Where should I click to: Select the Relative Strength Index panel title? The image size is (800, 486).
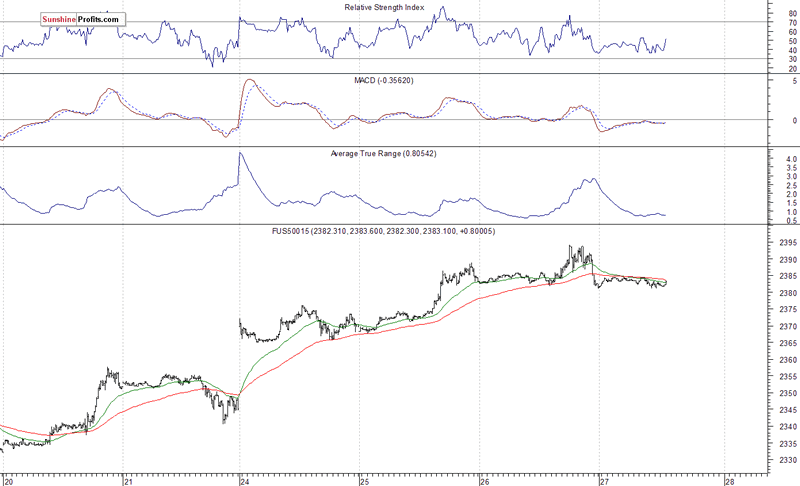coord(382,7)
